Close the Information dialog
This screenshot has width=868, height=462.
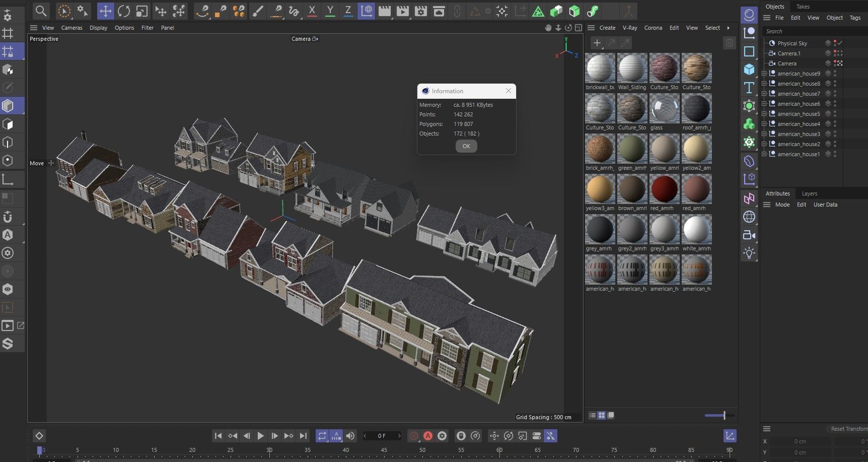click(509, 91)
